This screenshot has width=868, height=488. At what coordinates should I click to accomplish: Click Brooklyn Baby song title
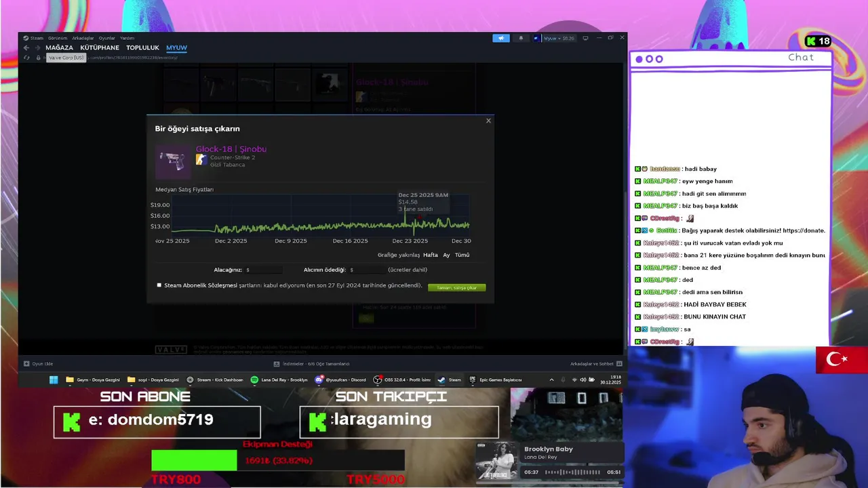549,449
